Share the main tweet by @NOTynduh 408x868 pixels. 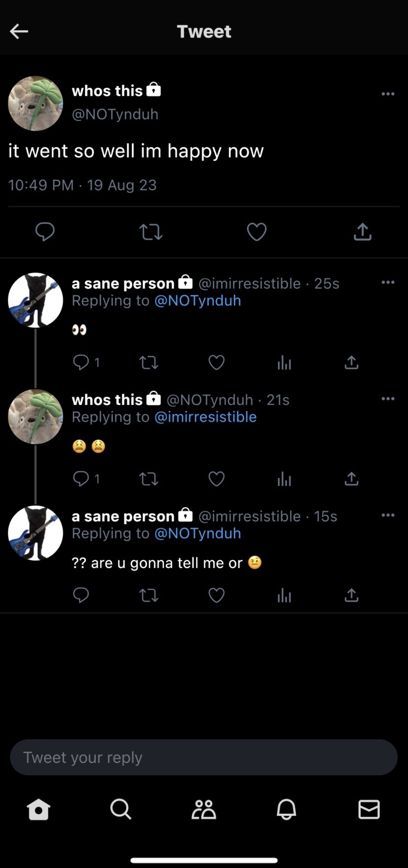coord(362,231)
